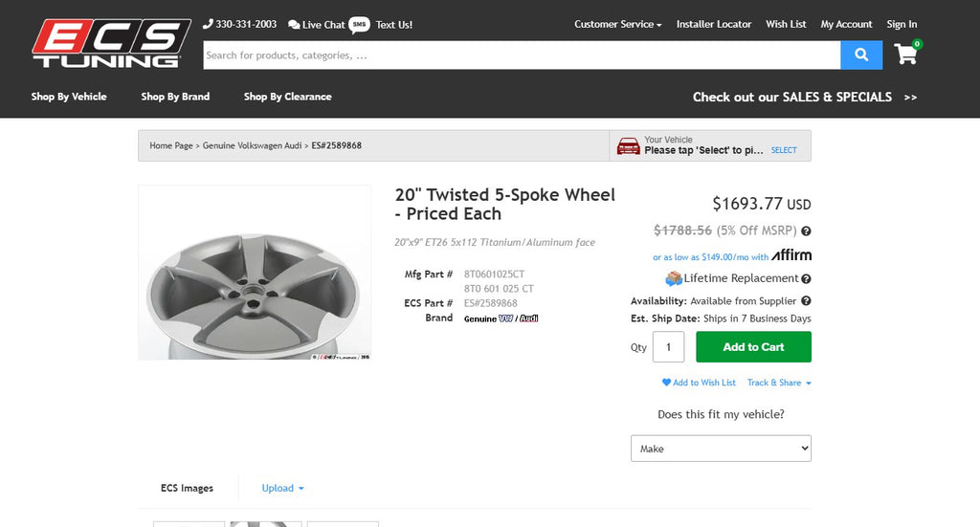Open the shopping cart icon

pos(905,54)
